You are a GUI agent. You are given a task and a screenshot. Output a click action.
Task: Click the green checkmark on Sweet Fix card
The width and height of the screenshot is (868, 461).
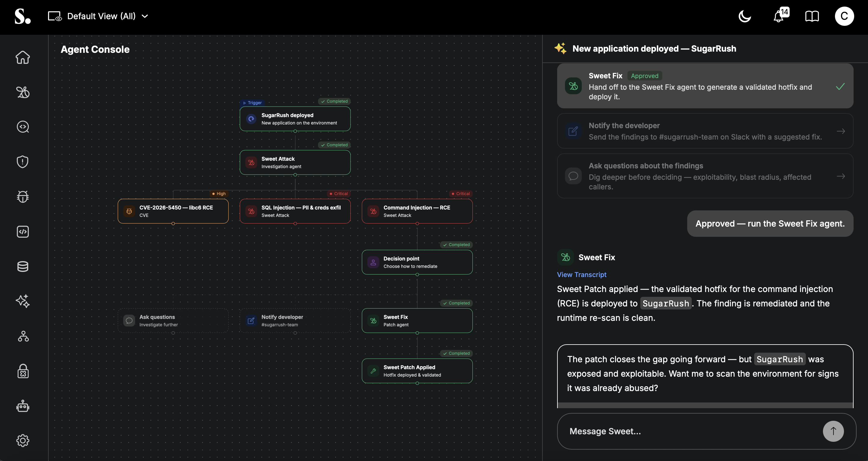pyautogui.click(x=840, y=86)
